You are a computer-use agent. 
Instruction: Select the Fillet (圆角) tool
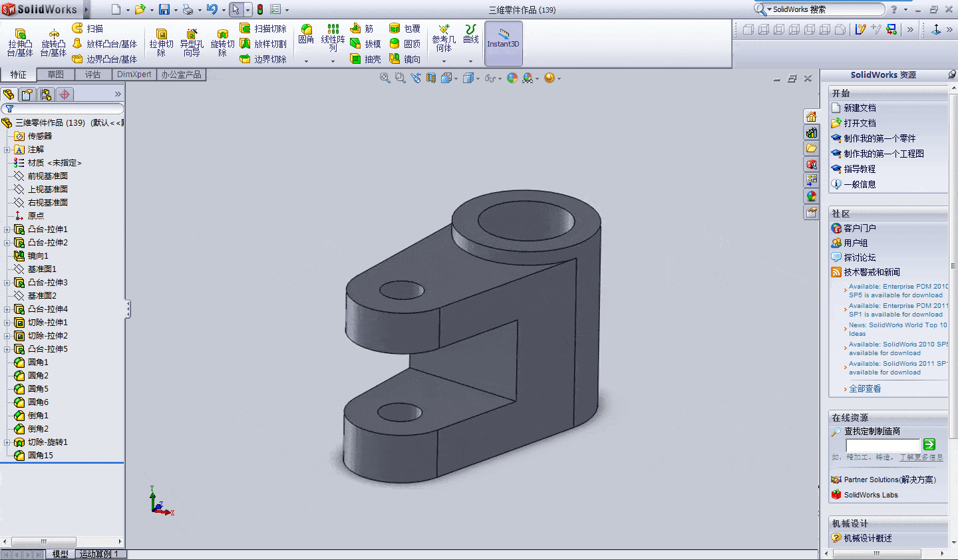(306, 34)
